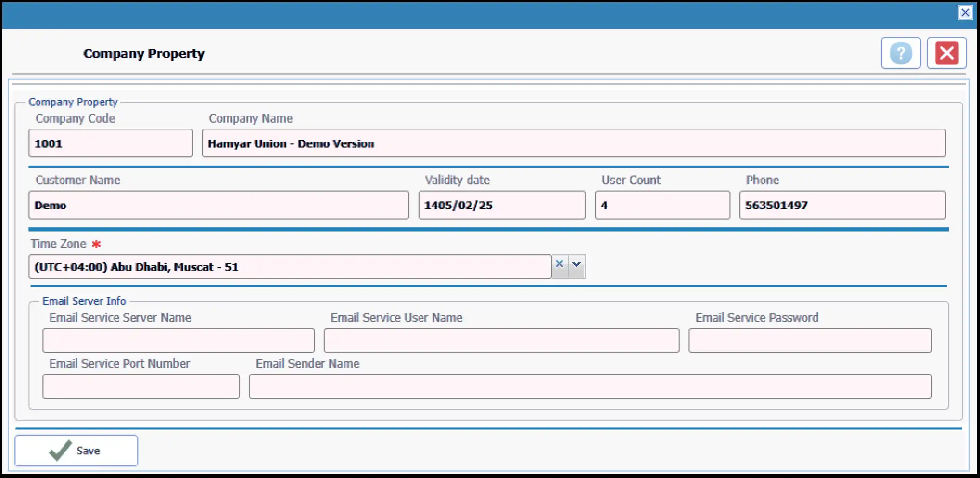Click the Email Service Port Number input

140,387
